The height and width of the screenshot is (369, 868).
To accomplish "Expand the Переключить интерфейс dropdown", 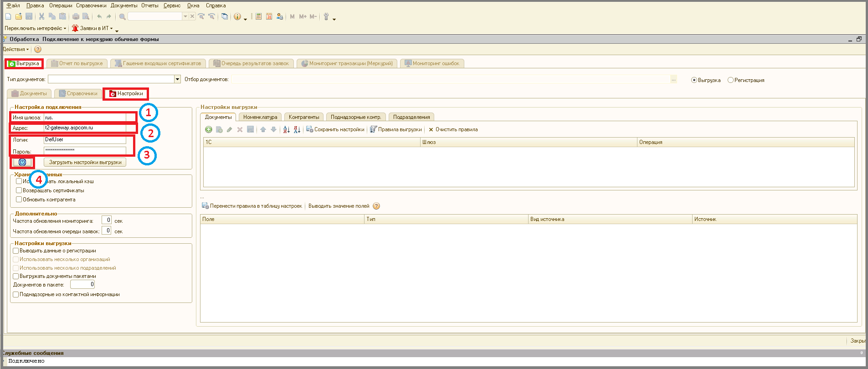I will pyautogui.click(x=36, y=28).
